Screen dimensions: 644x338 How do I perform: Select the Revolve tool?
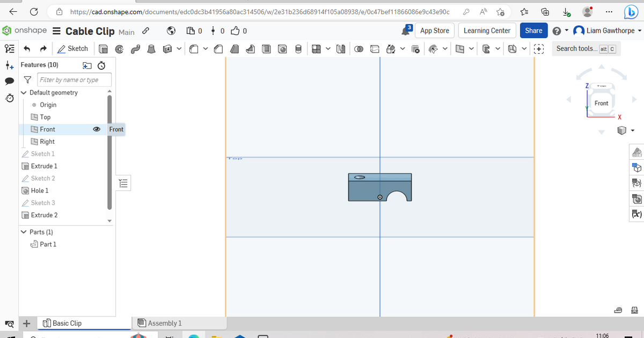[119, 48]
